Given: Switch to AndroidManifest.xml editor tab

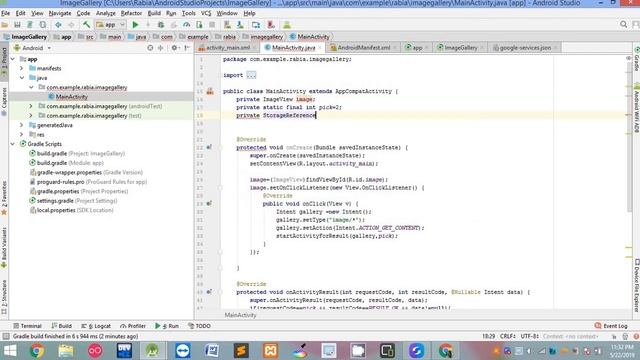Looking at the screenshot, I should [364, 48].
